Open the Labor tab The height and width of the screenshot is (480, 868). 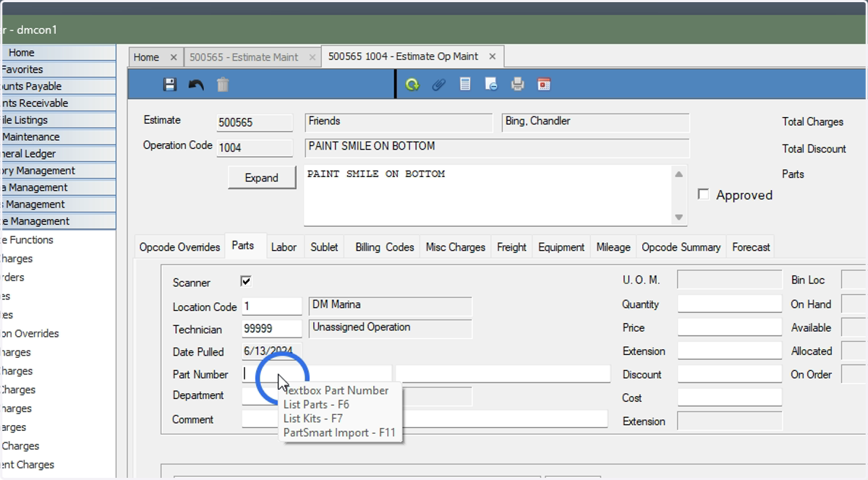pos(284,247)
